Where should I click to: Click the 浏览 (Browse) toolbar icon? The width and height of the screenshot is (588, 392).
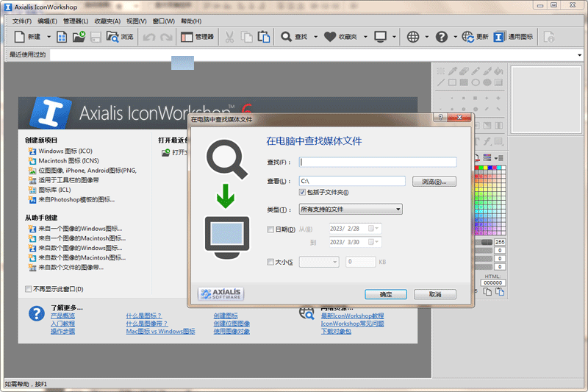(112, 36)
